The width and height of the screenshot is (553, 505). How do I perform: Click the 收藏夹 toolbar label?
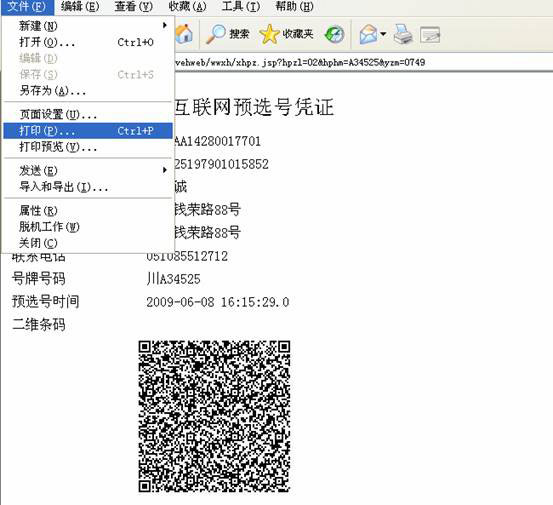(x=298, y=34)
